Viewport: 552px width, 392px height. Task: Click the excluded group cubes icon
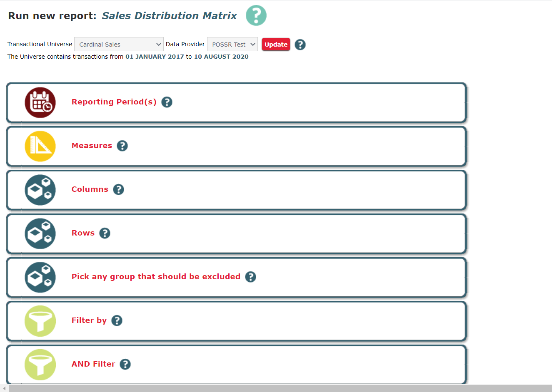[x=40, y=277]
